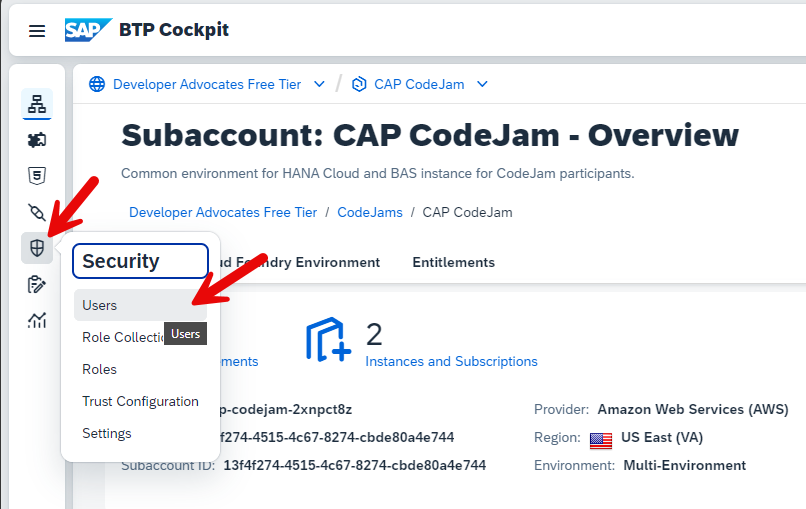This screenshot has height=509, width=806.
Task: Click the puzzle-piece Services sidebar icon
Action: 37,140
